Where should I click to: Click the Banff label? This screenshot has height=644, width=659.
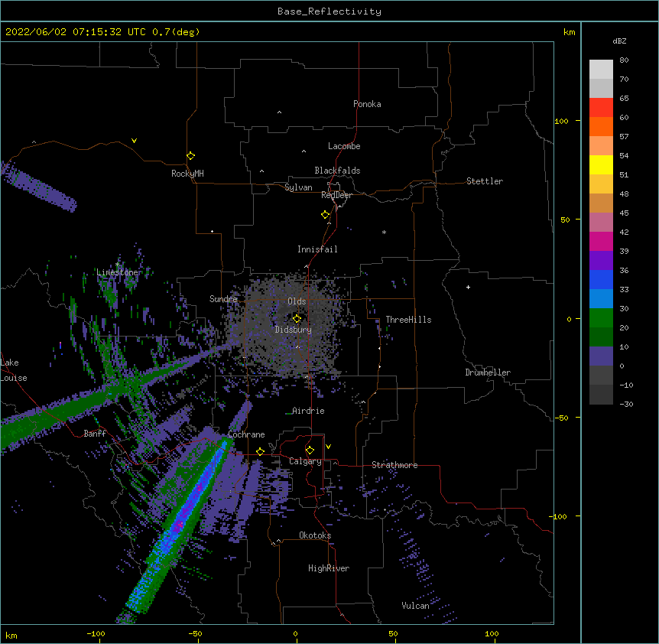pyautogui.click(x=95, y=434)
